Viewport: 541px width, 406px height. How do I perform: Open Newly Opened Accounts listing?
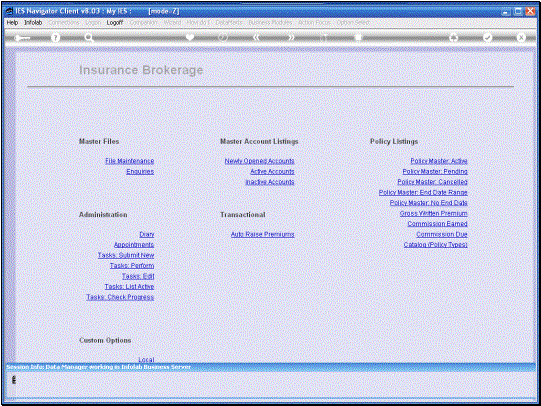coord(259,161)
